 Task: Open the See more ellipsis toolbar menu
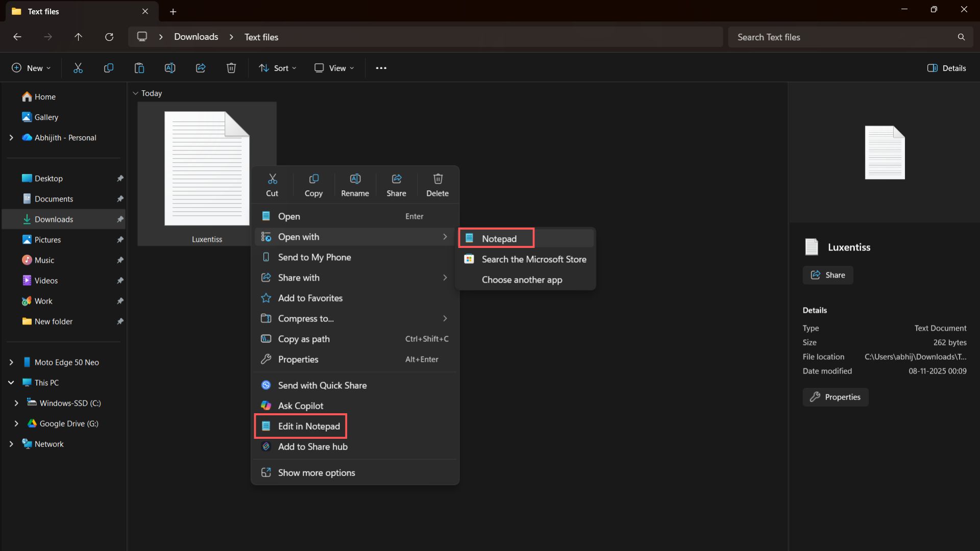coord(381,67)
